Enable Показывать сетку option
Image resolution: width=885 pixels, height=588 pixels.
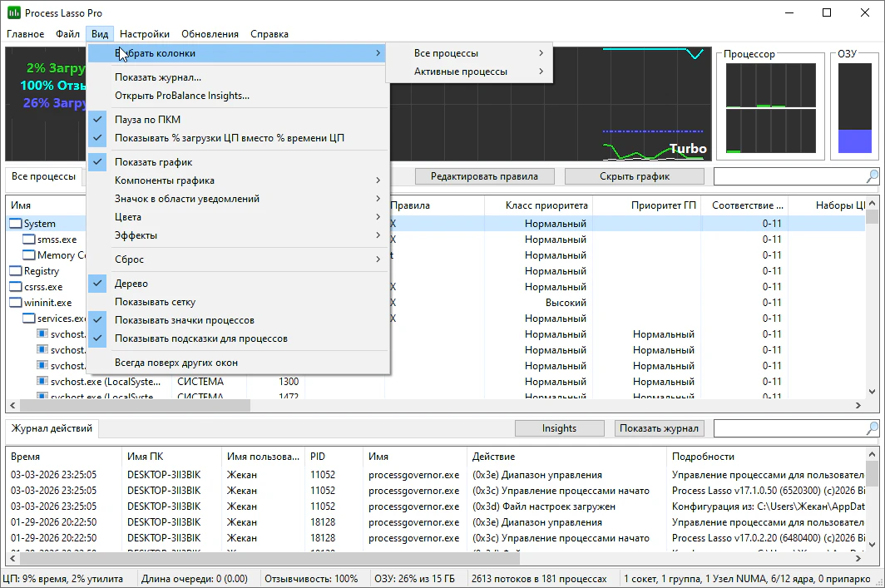(155, 302)
